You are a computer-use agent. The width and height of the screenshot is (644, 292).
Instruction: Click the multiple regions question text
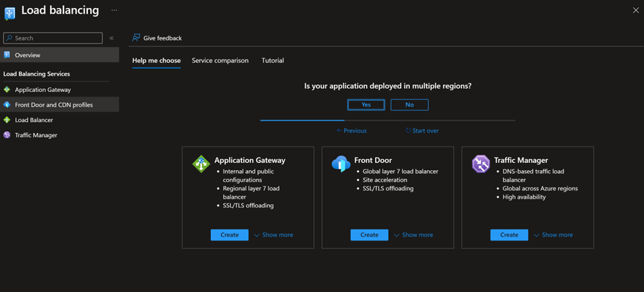[387, 86]
